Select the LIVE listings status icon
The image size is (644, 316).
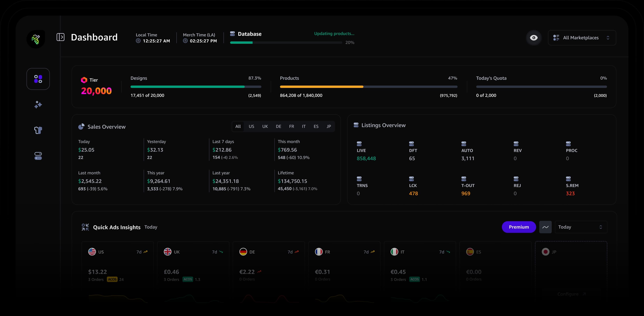[x=359, y=144]
